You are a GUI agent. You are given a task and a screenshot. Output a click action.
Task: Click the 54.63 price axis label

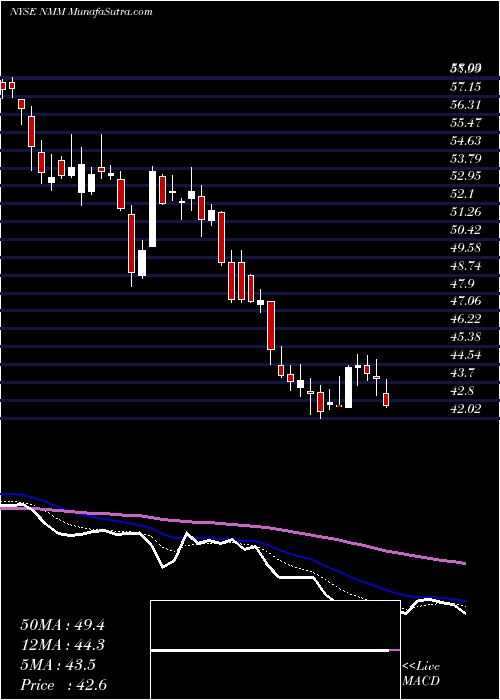pos(465,141)
